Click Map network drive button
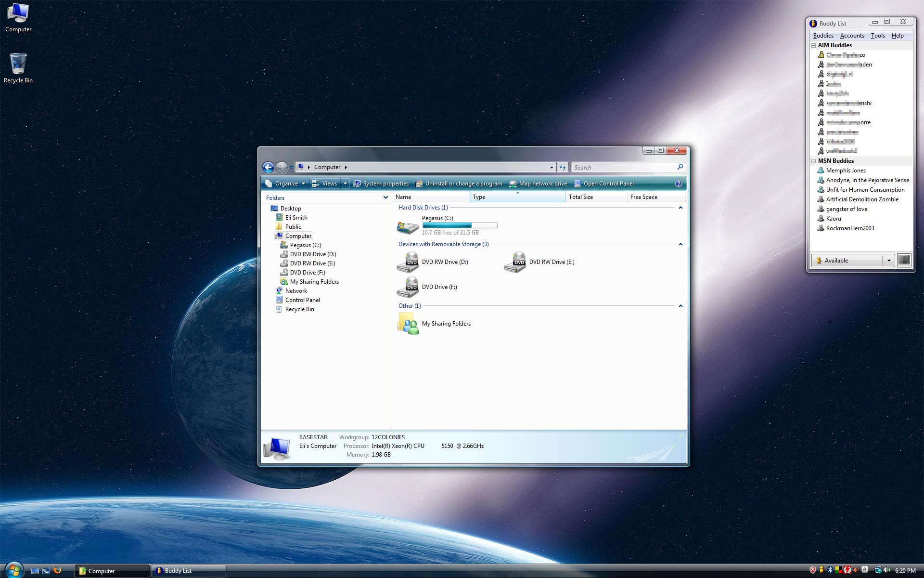The image size is (924, 578). (x=538, y=184)
